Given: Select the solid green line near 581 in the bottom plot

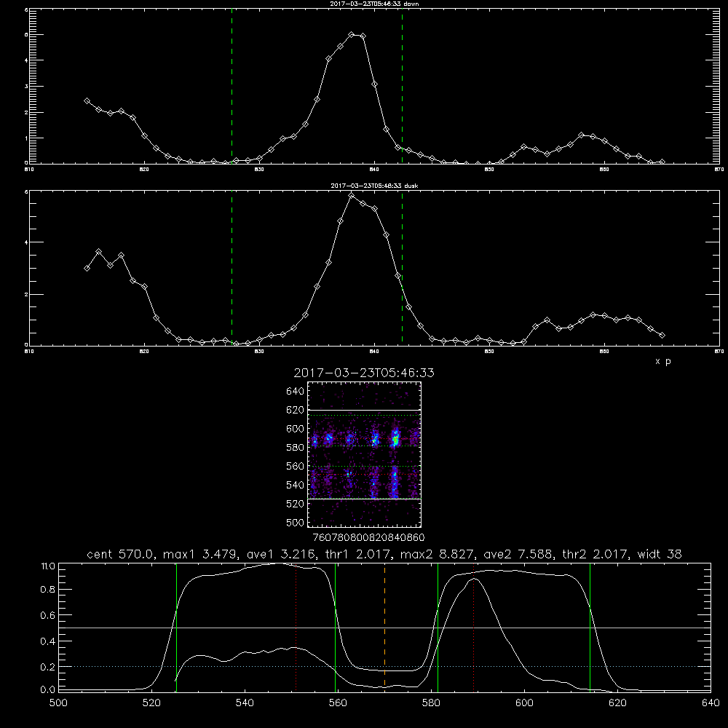Looking at the screenshot, I should tap(438, 627).
